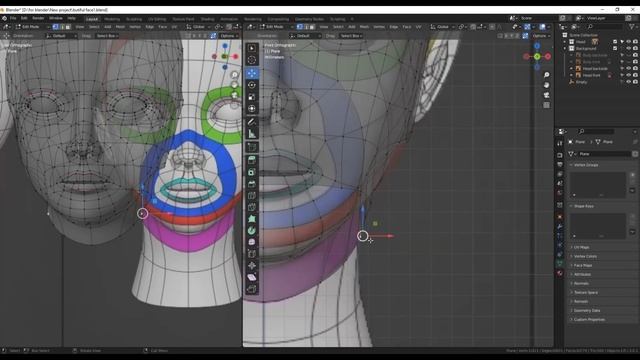
Task: Enable face select mode in right viewport
Action: tap(312, 27)
